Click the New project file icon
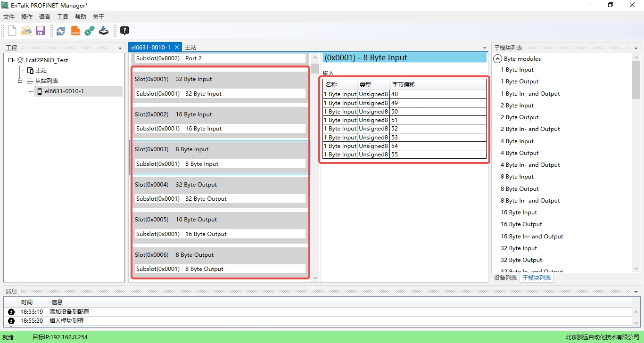The image size is (644, 343). tap(12, 31)
